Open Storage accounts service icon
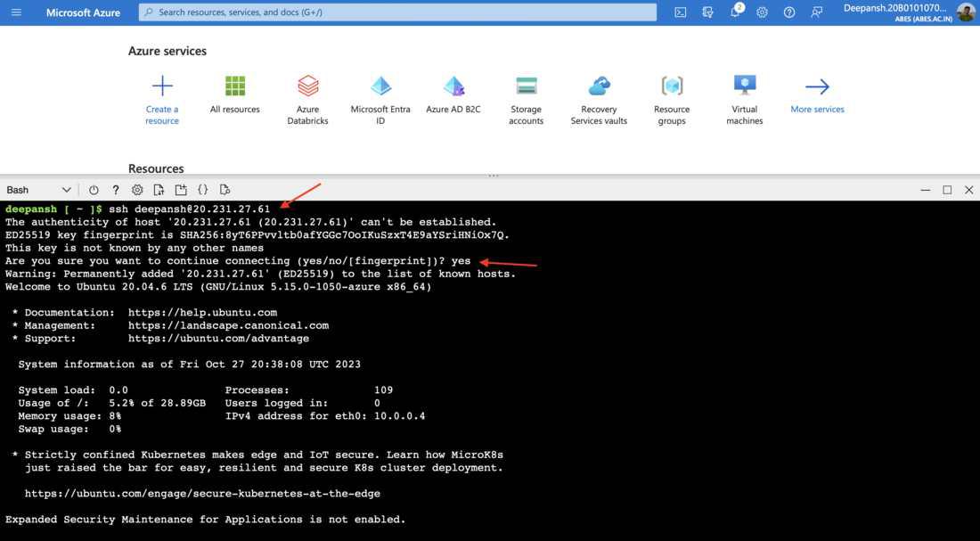 527,86
